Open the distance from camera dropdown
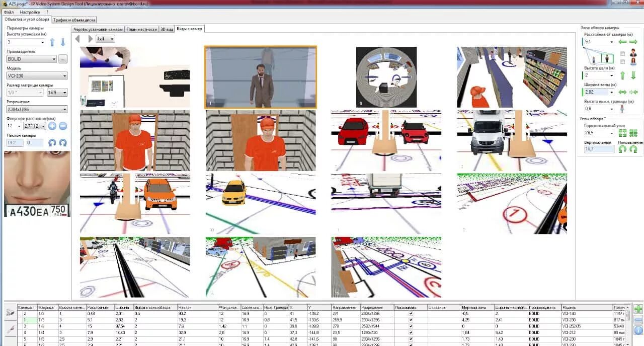The height and width of the screenshot is (346, 644). (x=611, y=42)
